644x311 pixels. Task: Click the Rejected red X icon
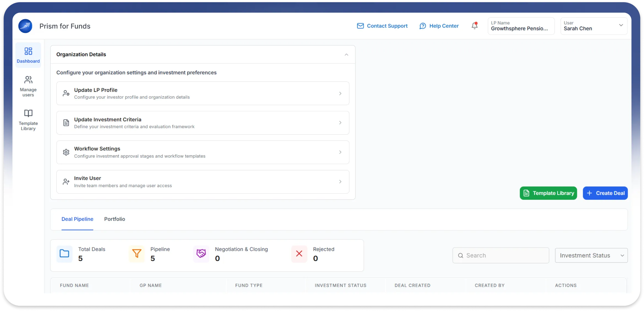pos(299,254)
